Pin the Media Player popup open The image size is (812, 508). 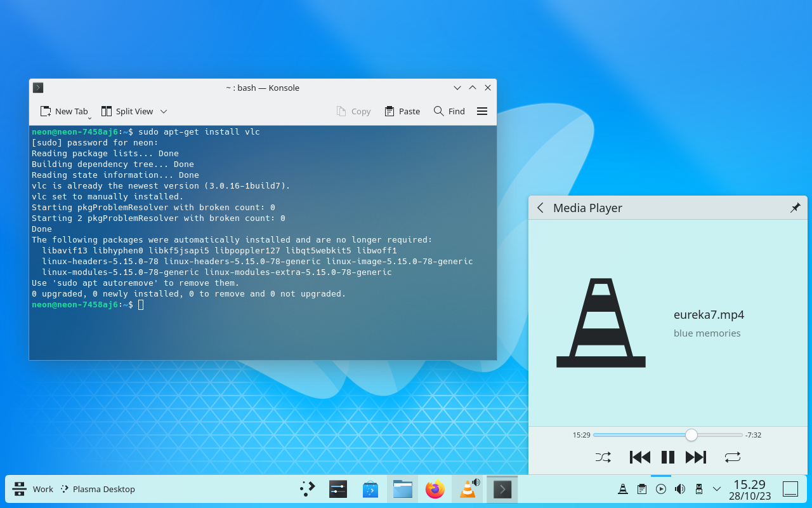pos(795,207)
